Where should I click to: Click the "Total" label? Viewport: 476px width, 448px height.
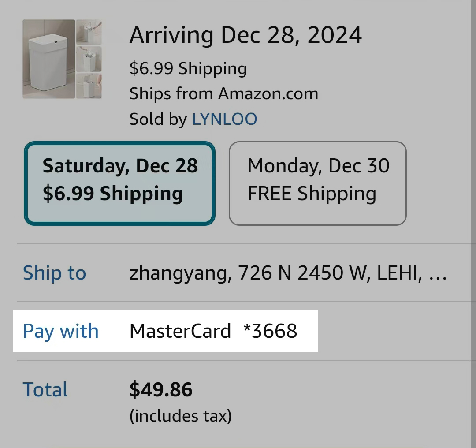click(x=45, y=390)
